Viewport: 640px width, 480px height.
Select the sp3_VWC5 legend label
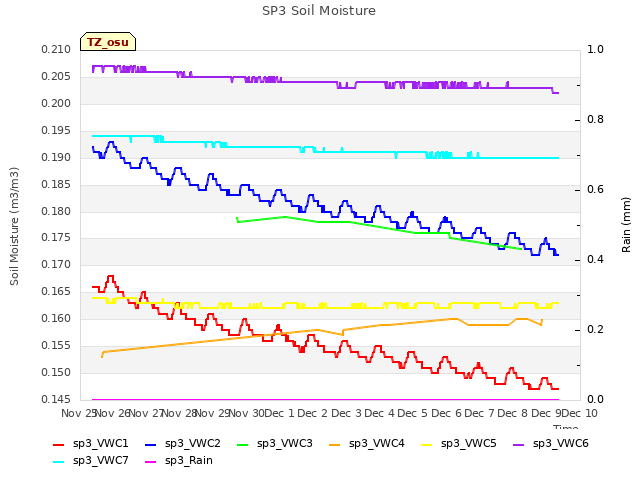click(x=469, y=444)
